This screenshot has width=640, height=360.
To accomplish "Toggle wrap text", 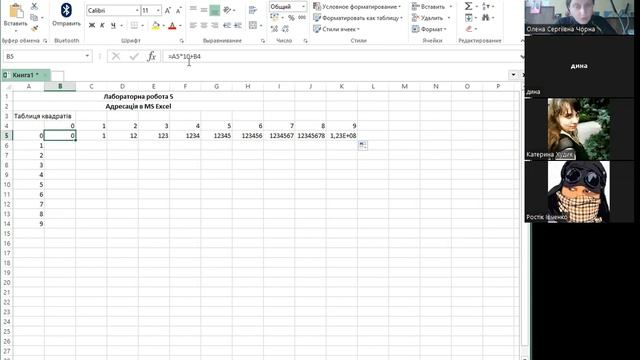I will pos(253,10).
